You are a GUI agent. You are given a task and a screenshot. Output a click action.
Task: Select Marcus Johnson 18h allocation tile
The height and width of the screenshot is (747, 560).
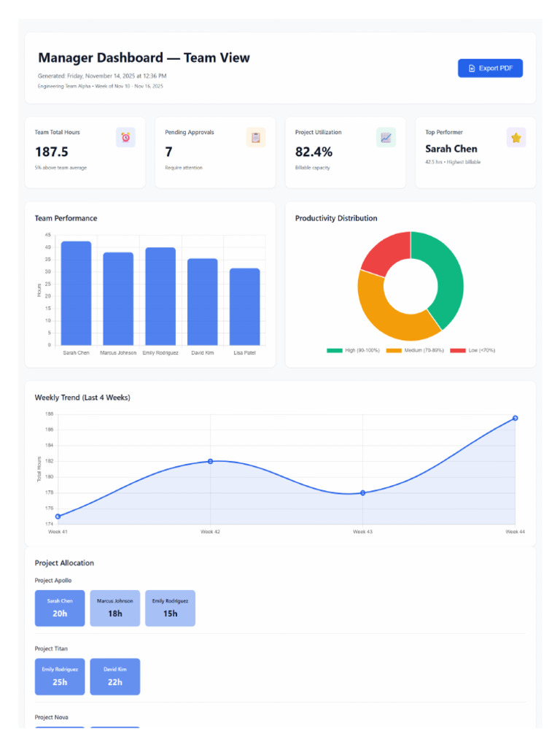(114, 608)
